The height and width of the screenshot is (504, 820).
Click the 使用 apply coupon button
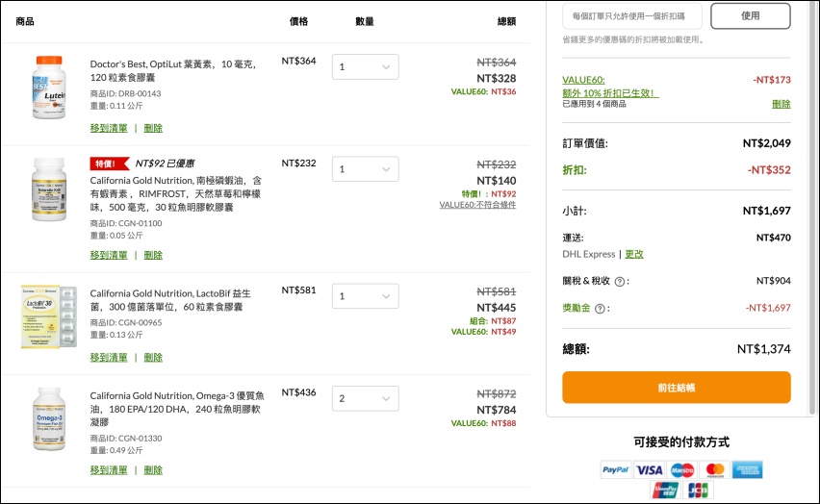(750, 15)
